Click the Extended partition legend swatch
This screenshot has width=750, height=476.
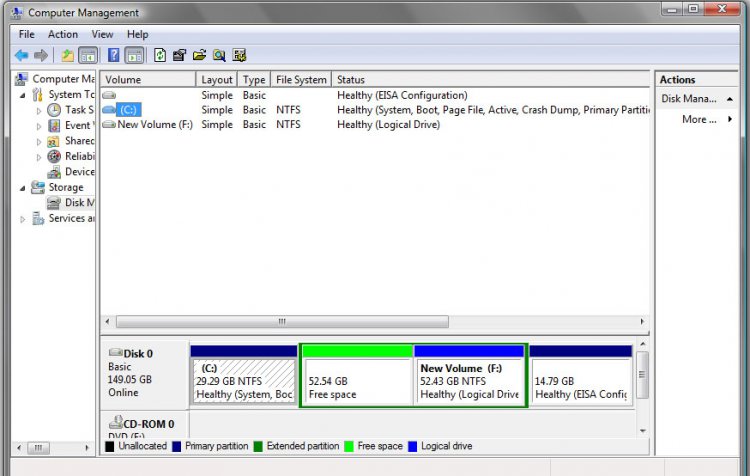click(x=258, y=446)
